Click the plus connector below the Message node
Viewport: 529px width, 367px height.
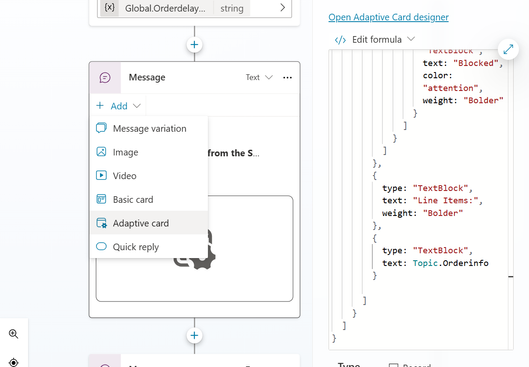[x=194, y=335]
